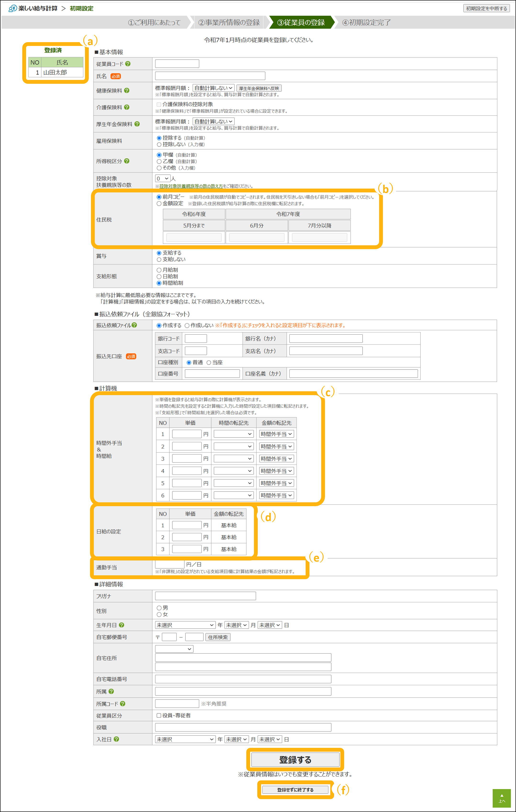Open 厚生年金保険料 標準報酬月額 dropdown
516x812 pixels.
tap(213, 121)
